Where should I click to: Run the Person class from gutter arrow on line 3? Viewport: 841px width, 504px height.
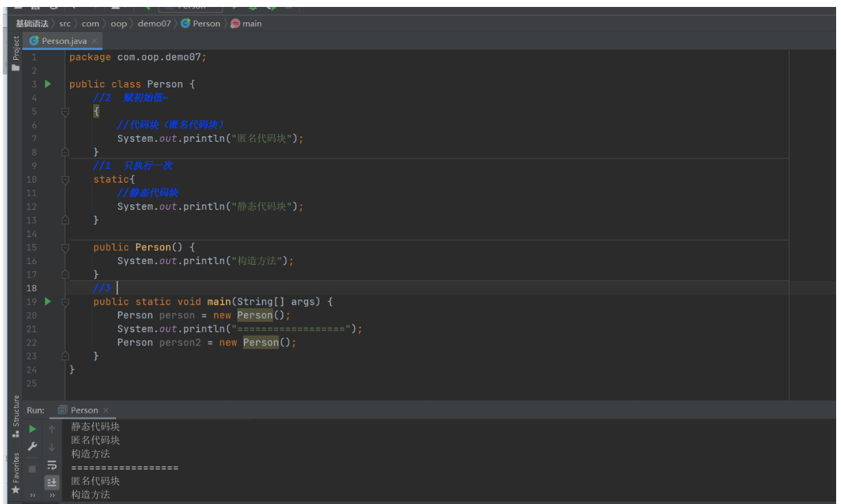[x=48, y=84]
